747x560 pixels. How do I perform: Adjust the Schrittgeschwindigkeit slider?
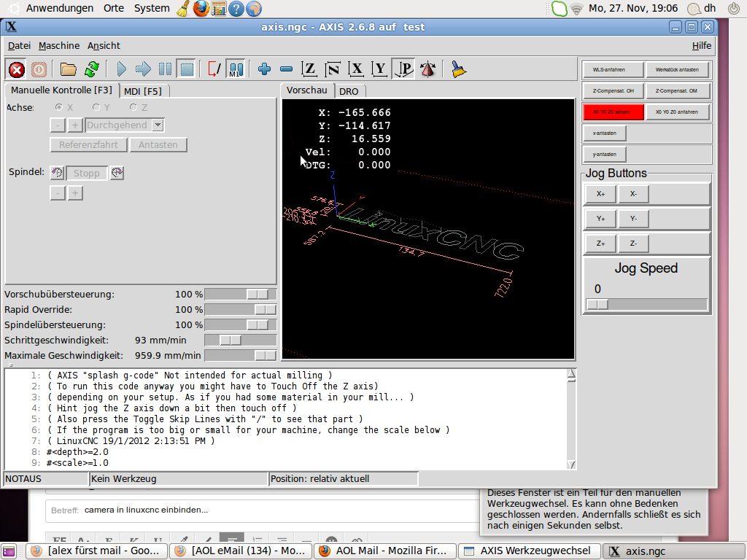(x=240, y=340)
